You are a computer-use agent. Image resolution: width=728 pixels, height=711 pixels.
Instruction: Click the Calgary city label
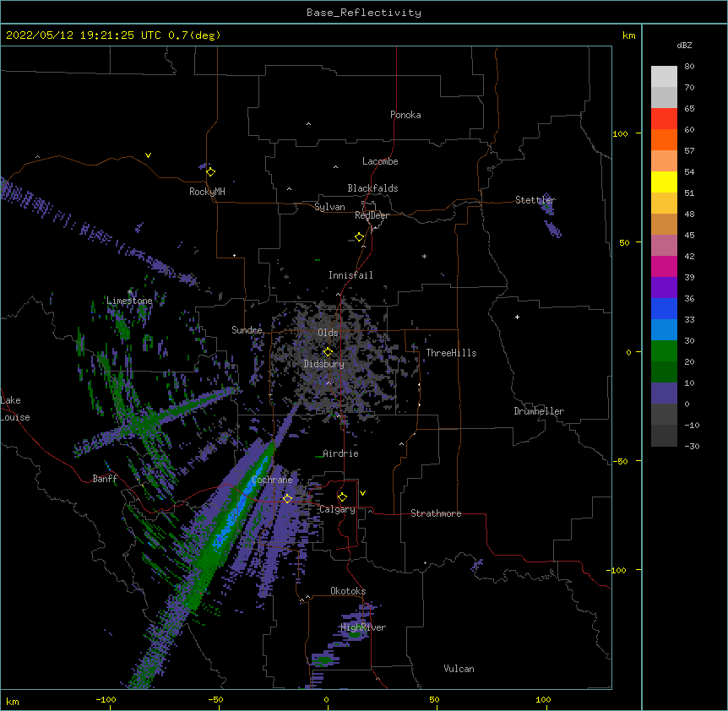pyautogui.click(x=337, y=509)
